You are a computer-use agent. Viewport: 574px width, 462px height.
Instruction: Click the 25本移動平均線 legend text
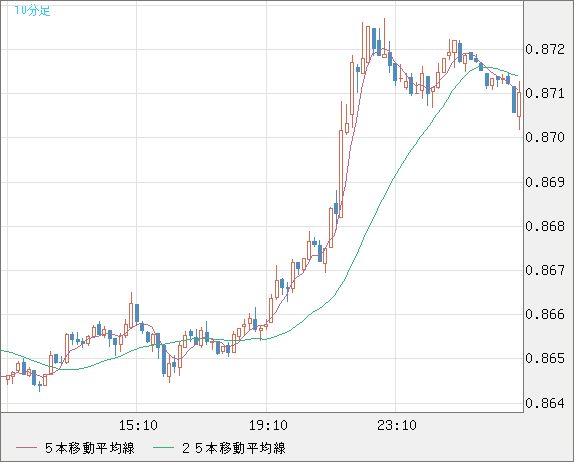[x=234, y=448]
